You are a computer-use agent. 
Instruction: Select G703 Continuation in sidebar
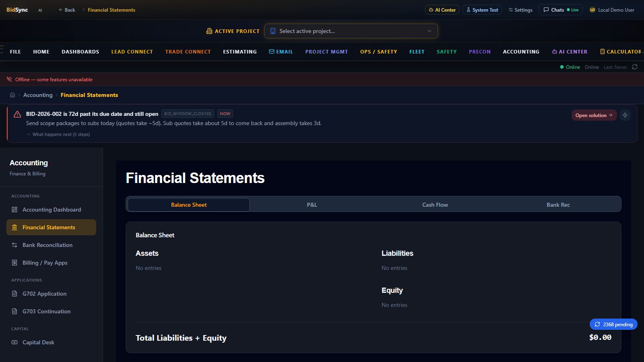click(51, 311)
